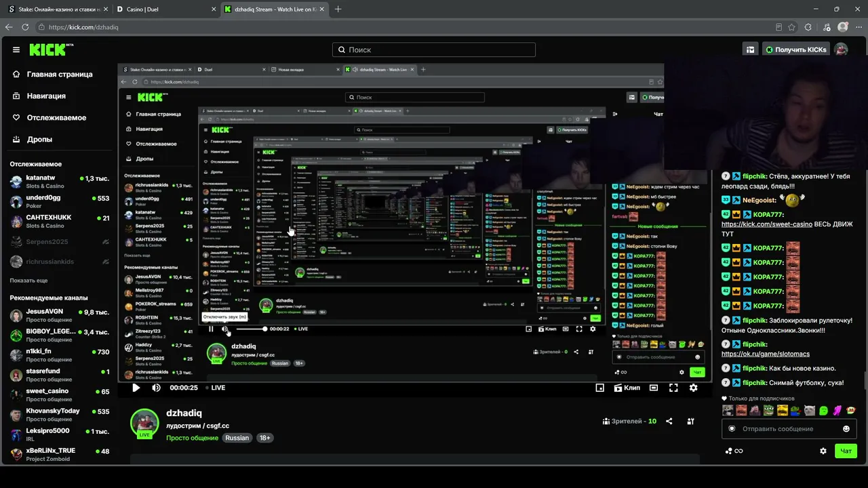The image size is (868, 488).
Task: Open Навигация in the sidebar
Action: [x=39, y=96]
